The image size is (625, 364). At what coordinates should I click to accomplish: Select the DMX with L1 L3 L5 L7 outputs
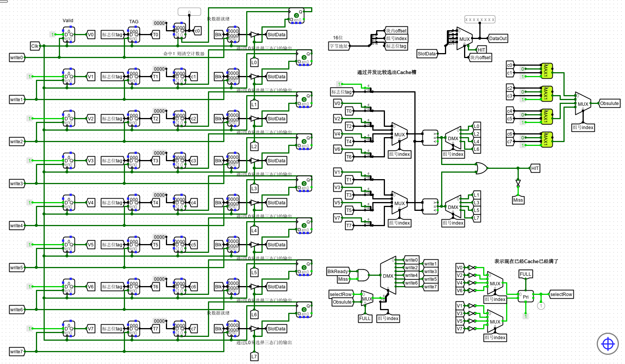coord(453,207)
